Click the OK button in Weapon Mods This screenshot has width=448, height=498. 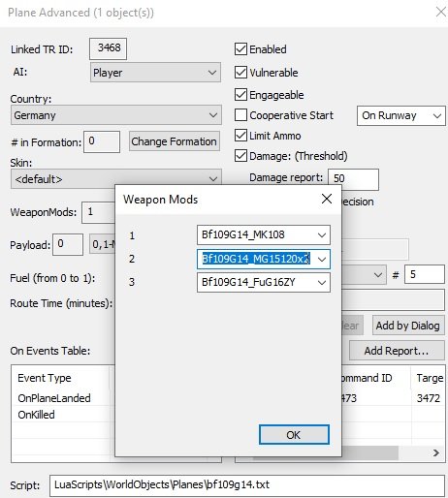coord(294,435)
